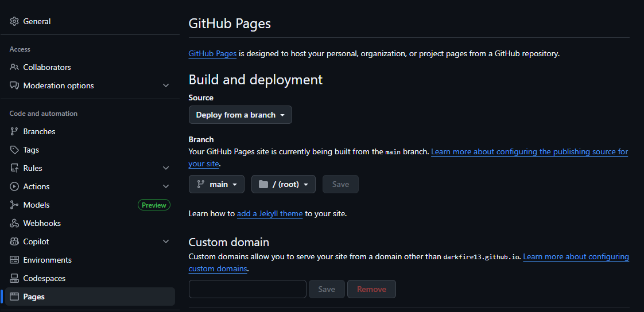Open the Deploy from a branch dropdown
Viewport: 644px width, 312px height.
240,115
